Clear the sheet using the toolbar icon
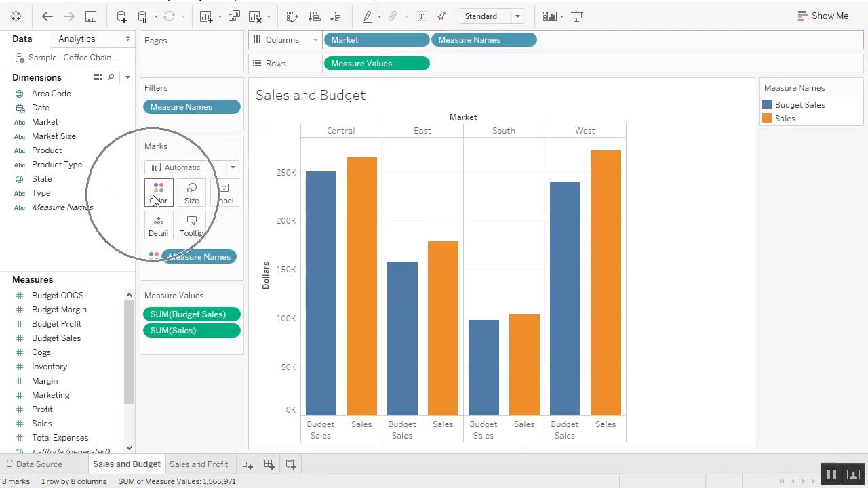The image size is (868, 488). (x=256, y=16)
